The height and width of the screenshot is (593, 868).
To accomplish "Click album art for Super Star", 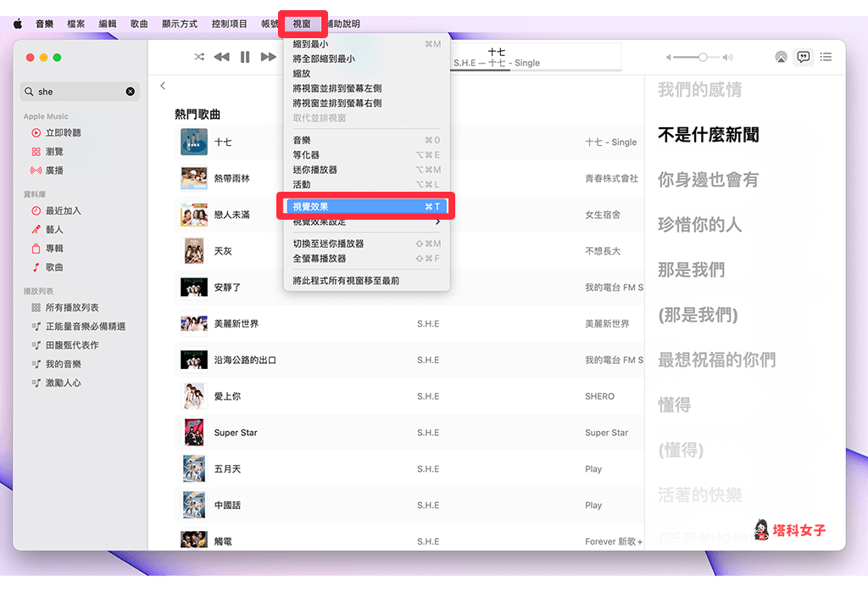I will pyautogui.click(x=194, y=433).
